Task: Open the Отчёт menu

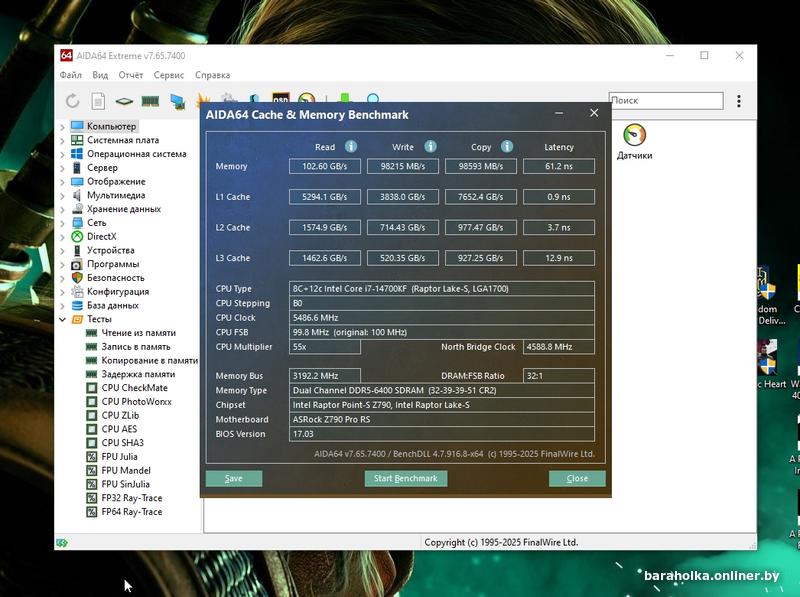Action: [x=131, y=75]
